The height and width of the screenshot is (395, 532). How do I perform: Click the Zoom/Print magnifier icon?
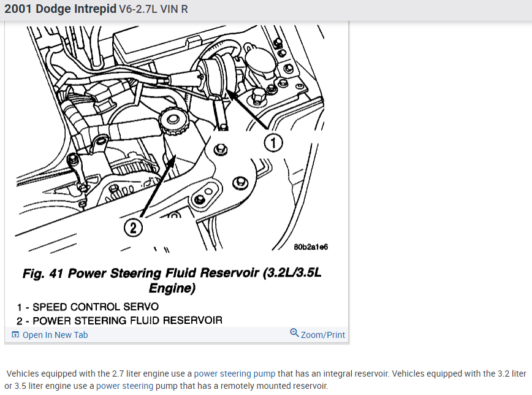click(294, 332)
